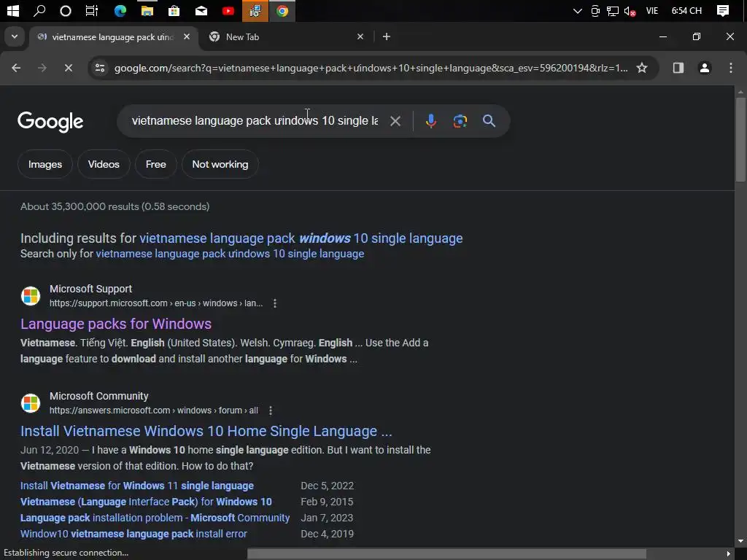Open Chrome profile avatar

704,68
